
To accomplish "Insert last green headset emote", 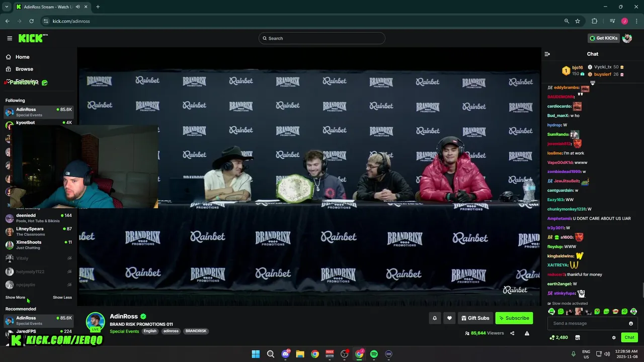I will tap(633, 312).
